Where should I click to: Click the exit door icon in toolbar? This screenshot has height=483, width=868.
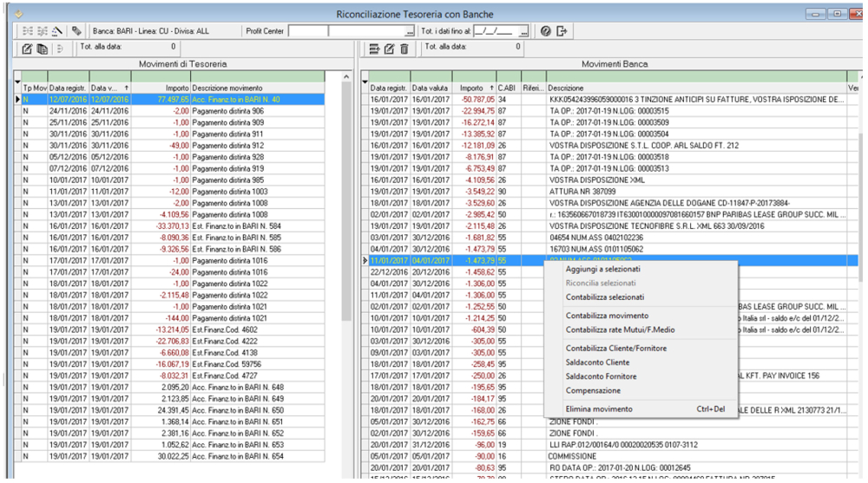click(x=562, y=31)
